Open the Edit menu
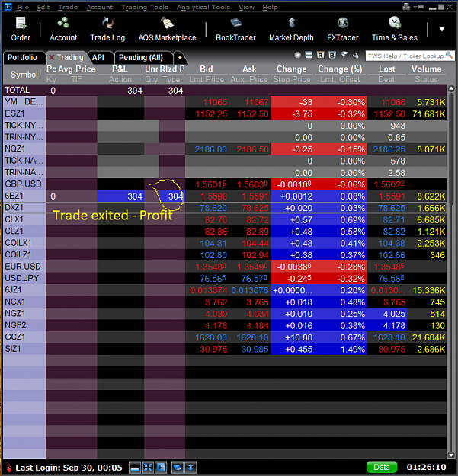The image size is (458, 476). [43, 7]
